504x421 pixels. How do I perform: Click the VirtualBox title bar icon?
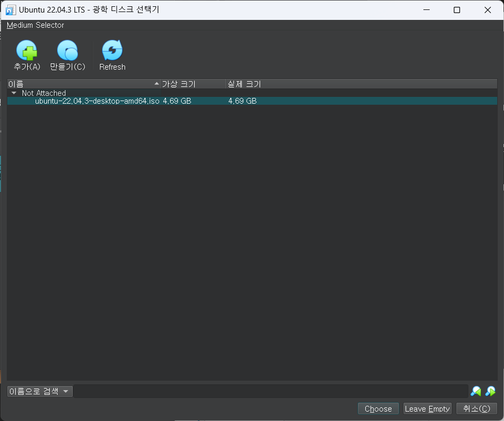pos(10,10)
